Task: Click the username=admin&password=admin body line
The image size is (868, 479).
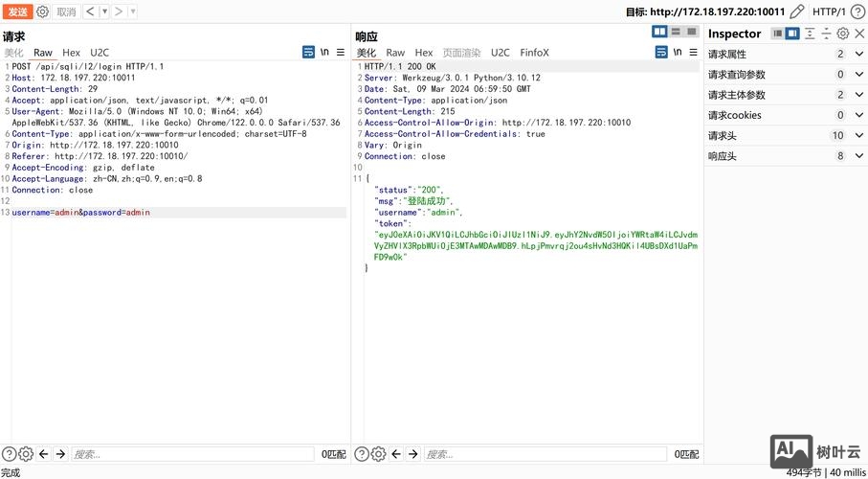Action: [80, 213]
